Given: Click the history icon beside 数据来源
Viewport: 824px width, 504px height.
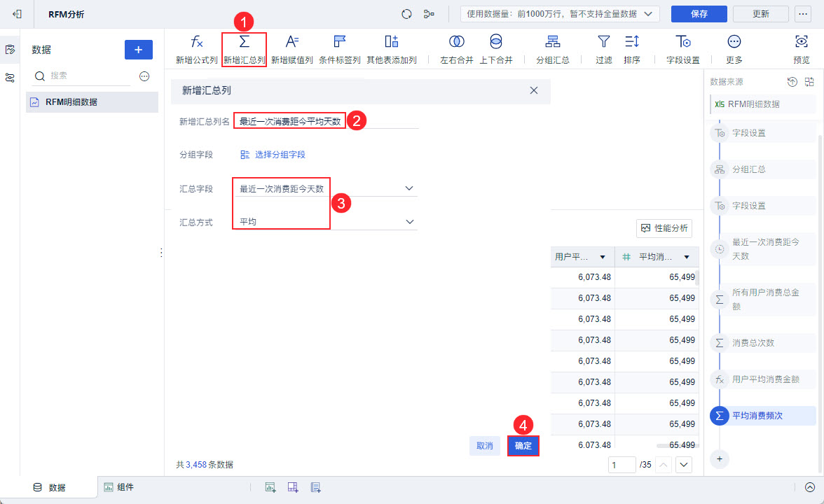Looking at the screenshot, I should [792, 81].
